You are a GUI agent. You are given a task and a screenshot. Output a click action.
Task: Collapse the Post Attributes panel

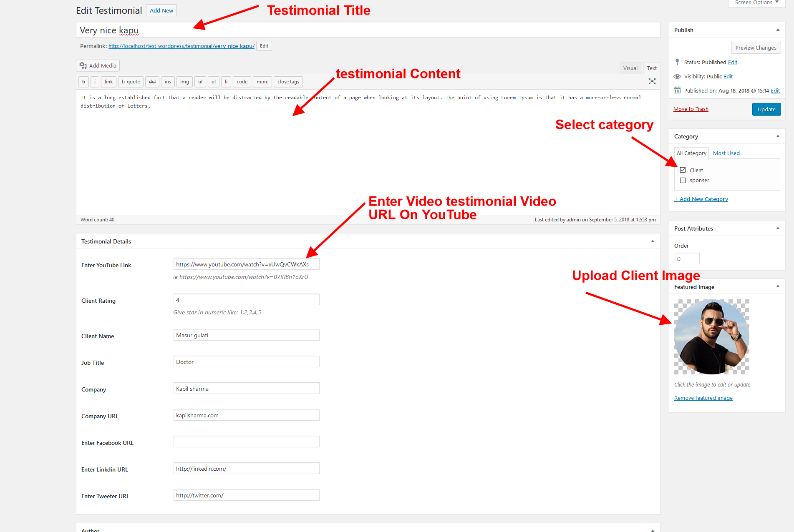tap(778, 228)
